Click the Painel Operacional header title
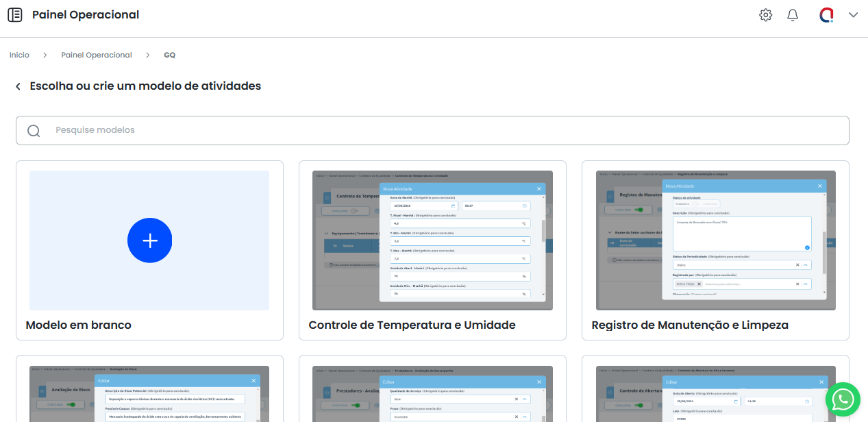 click(86, 15)
